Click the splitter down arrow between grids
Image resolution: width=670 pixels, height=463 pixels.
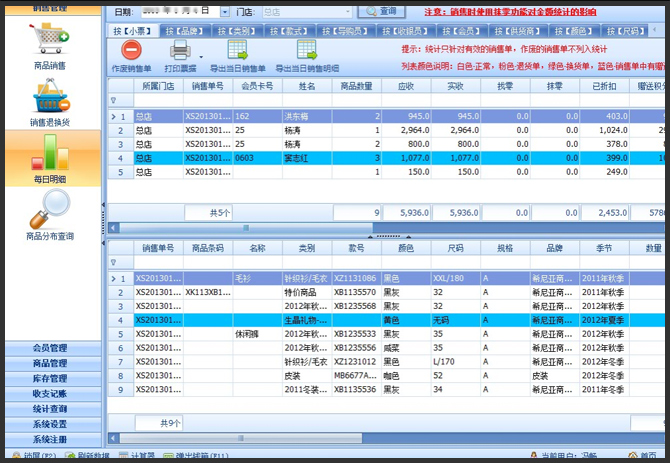point(408,236)
